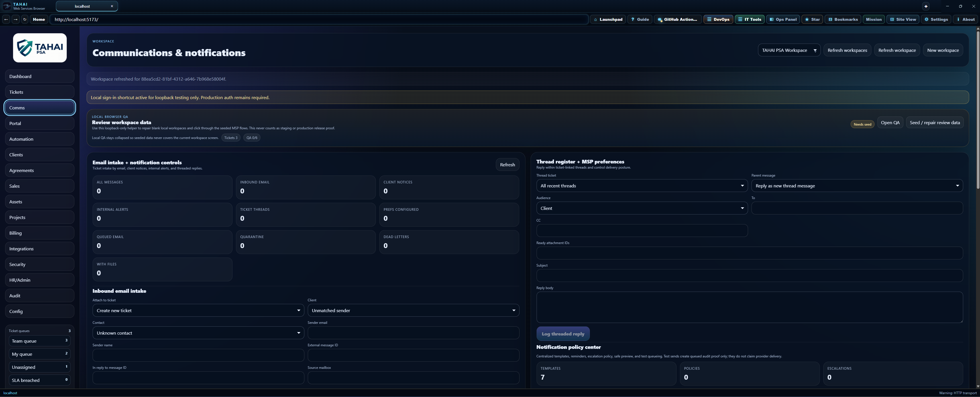
Task: Open the DevOps toolbar menu
Action: click(x=718, y=19)
